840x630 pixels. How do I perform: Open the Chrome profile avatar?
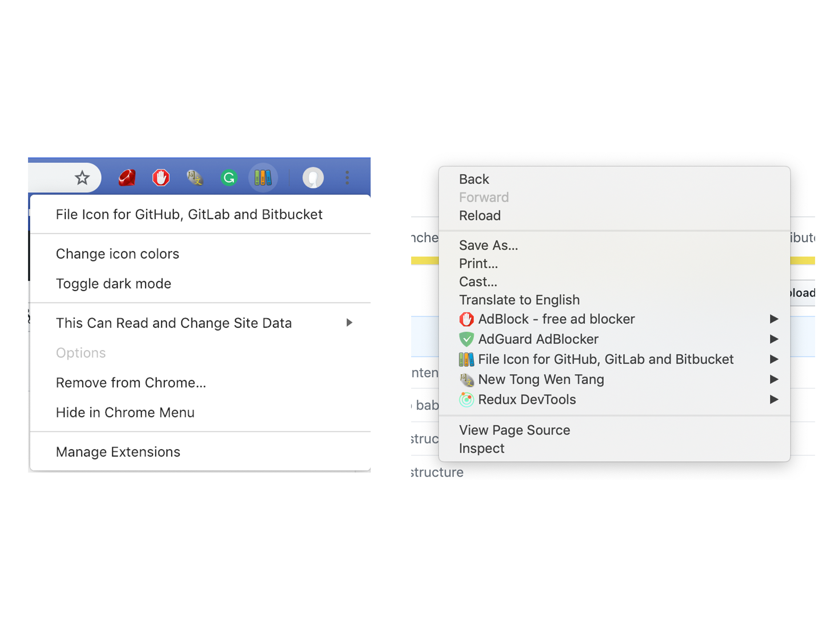[x=313, y=178]
